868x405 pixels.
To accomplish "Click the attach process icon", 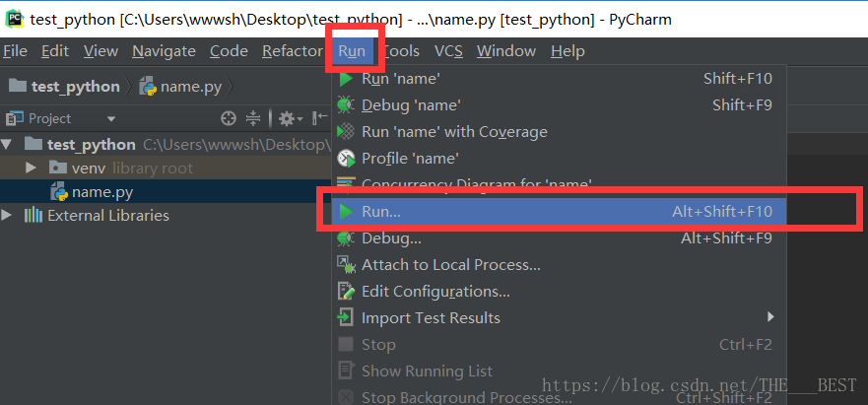I will [x=346, y=265].
